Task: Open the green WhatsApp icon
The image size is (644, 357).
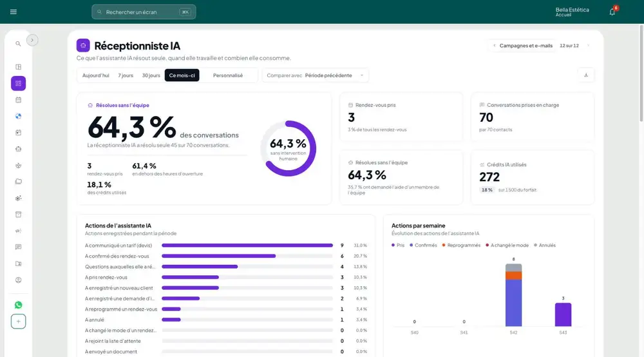Action: pyautogui.click(x=18, y=305)
